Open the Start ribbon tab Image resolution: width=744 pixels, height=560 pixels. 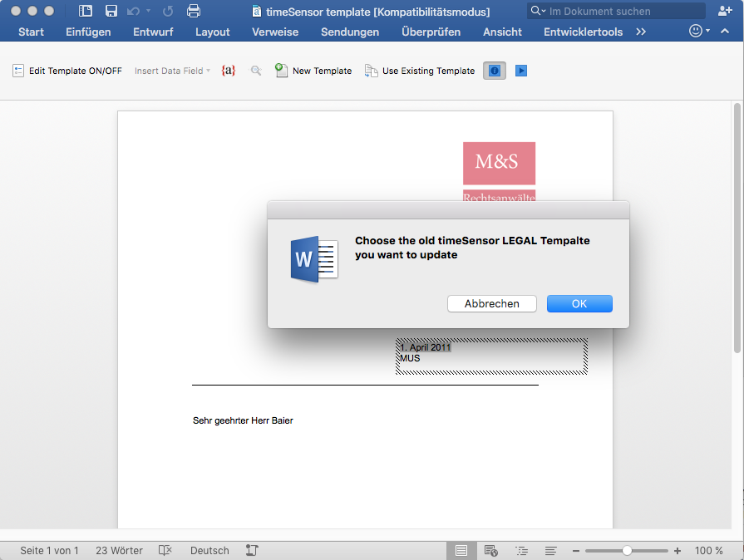31,32
